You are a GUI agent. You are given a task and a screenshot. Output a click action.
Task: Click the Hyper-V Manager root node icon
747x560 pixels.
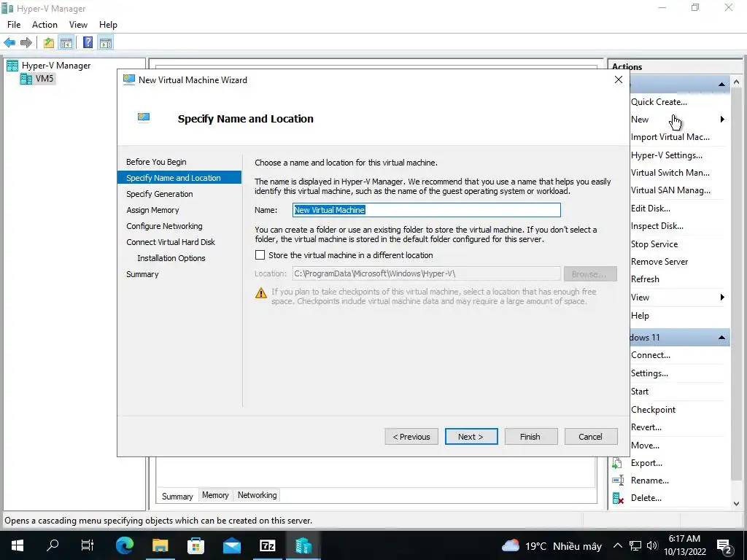pos(12,66)
